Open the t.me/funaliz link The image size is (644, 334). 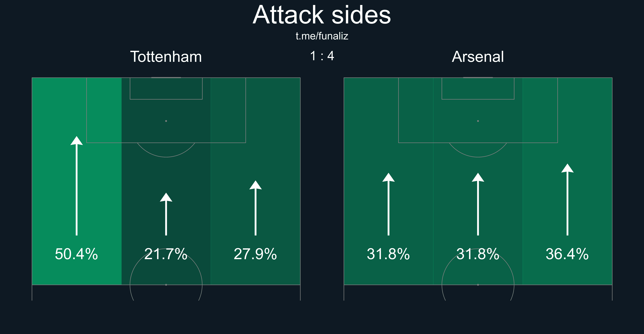click(322, 36)
